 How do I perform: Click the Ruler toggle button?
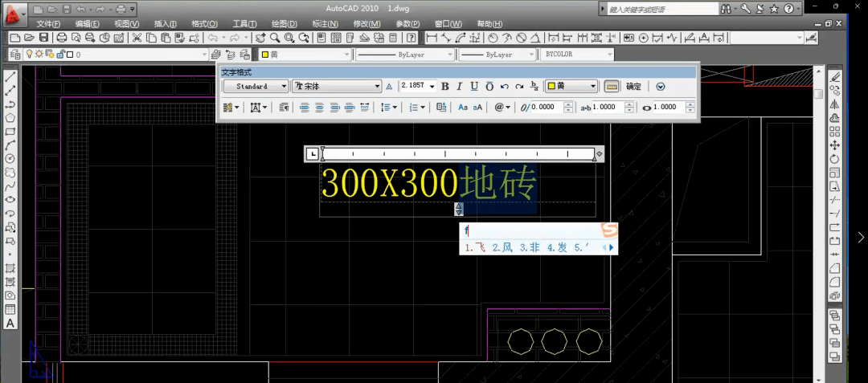point(611,86)
